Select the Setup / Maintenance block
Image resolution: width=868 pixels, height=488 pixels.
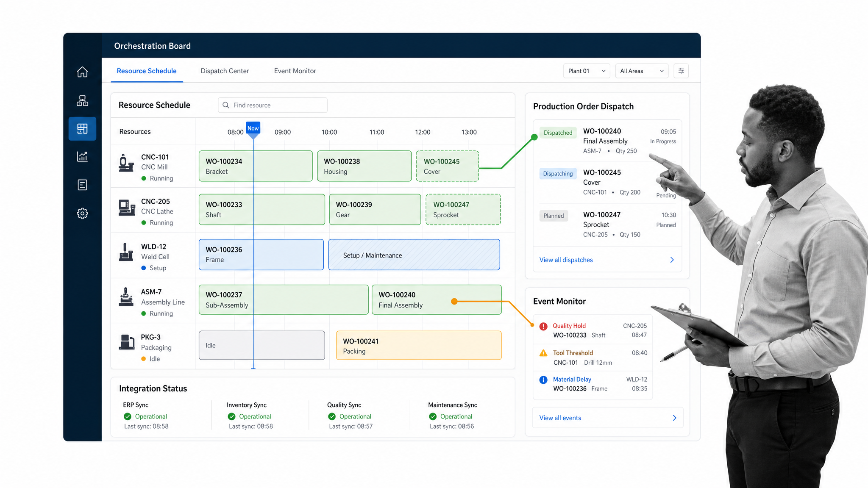pos(414,255)
